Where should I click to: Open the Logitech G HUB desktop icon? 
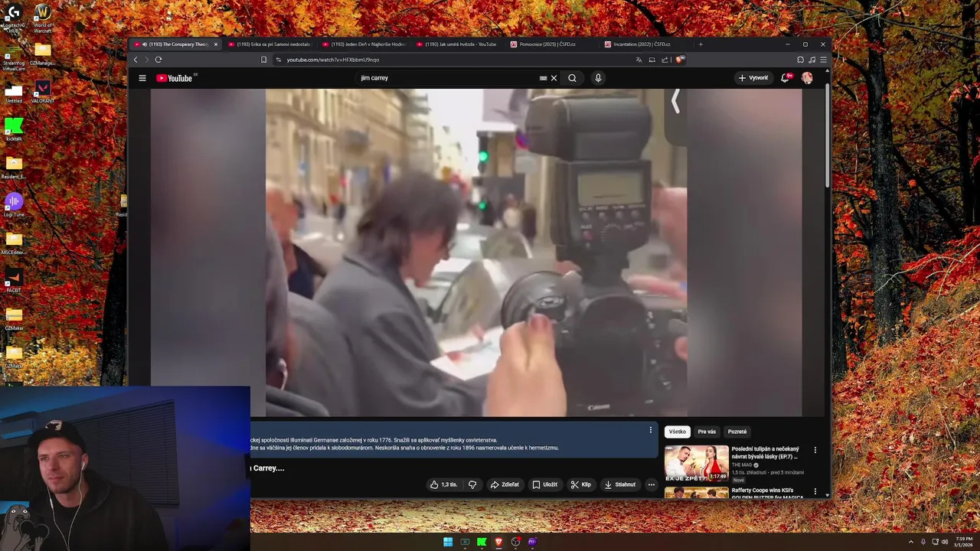[14, 18]
